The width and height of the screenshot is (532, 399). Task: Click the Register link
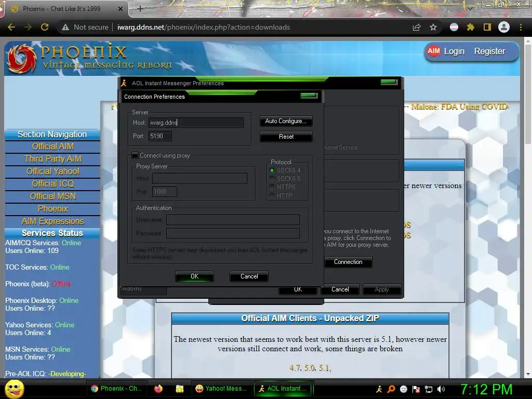tap(489, 51)
